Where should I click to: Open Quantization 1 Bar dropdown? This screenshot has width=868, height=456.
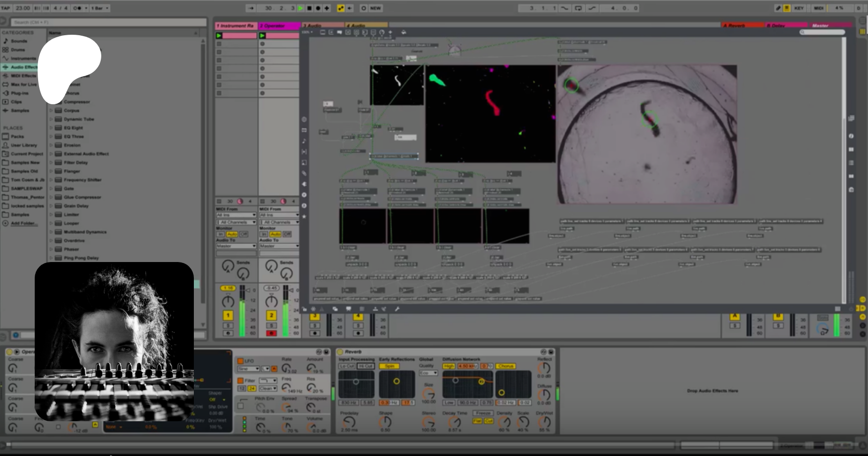point(100,8)
